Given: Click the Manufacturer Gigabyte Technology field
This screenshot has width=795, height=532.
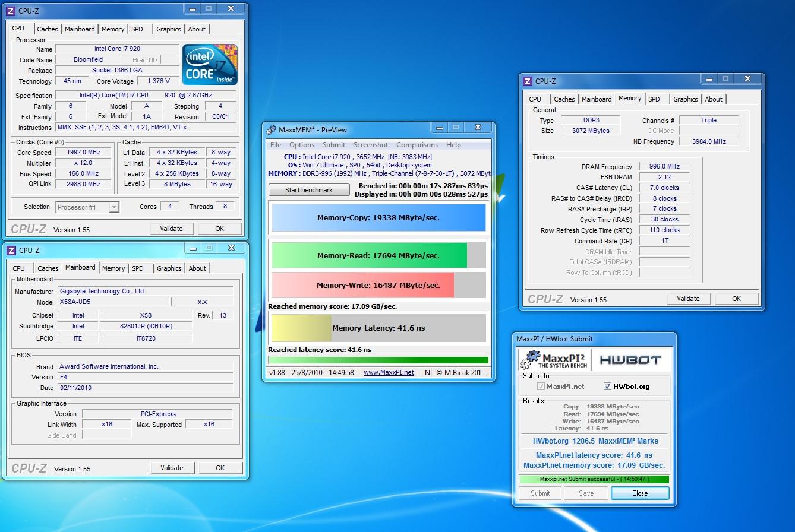Looking at the screenshot, I should click(x=146, y=291).
